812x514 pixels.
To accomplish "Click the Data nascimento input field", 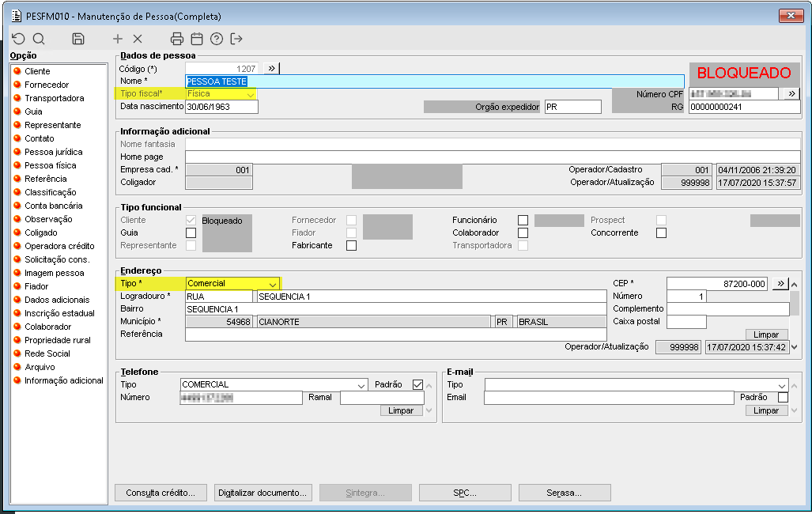I will click(x=221, y=107).
